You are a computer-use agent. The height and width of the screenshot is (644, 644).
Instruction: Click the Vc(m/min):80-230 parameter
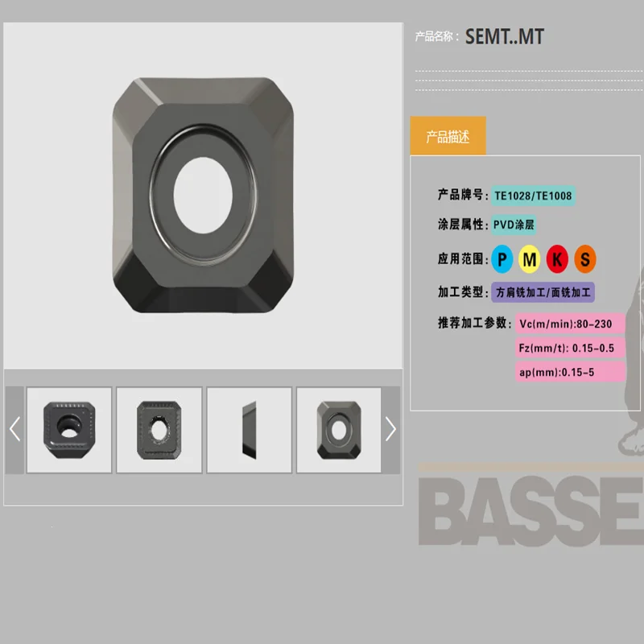571,324
